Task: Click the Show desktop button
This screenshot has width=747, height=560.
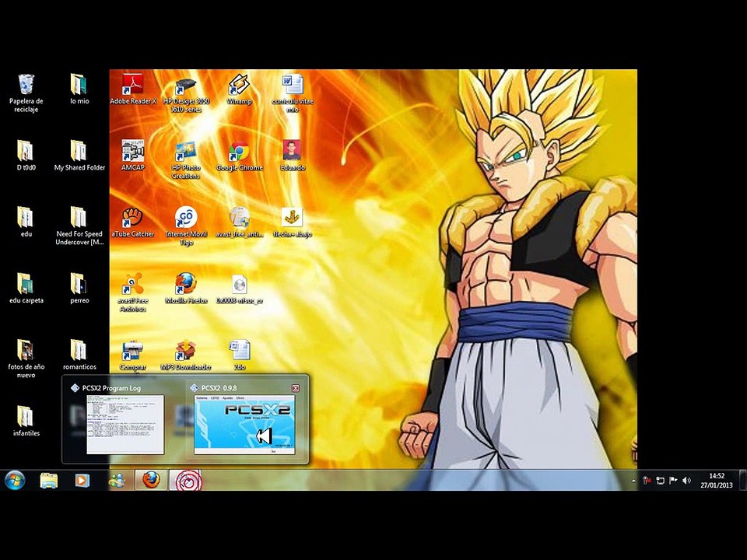Action: pos(742,480)
